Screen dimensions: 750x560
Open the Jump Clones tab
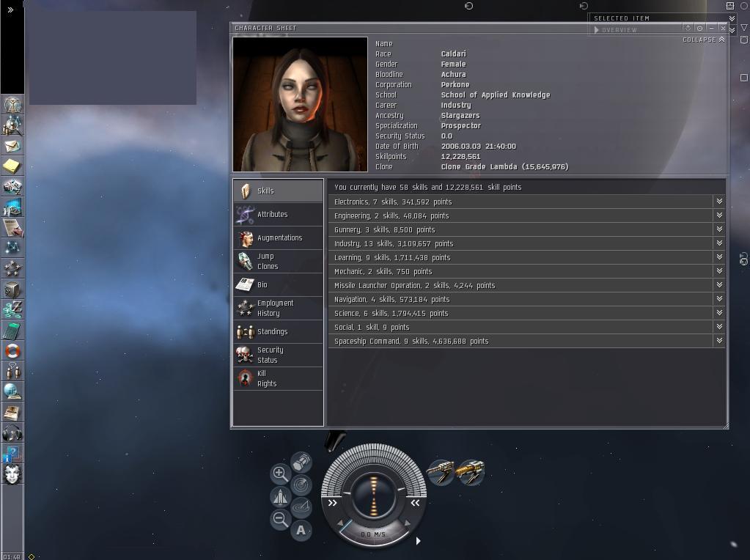click(x=278, y=261)
